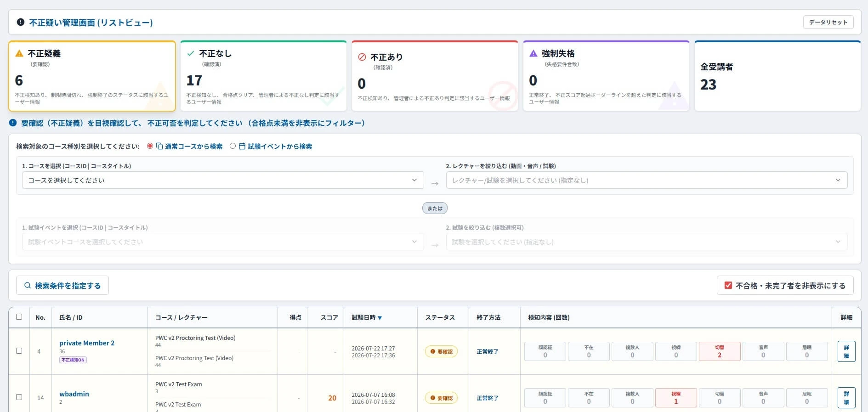Viewport: 868px width, 412px height.
Task: Select 通常コースから検索 radio button
Action: tap(150, 146)
